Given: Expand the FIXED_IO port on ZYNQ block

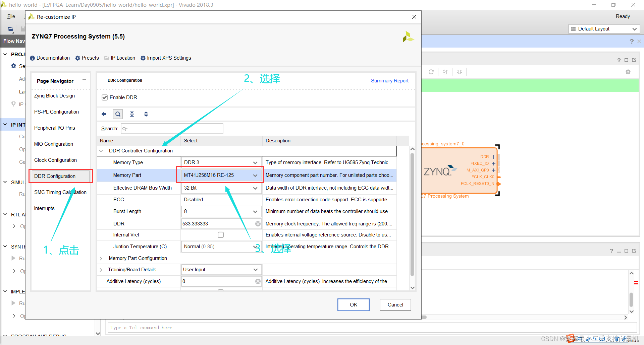Looking at the screenshot, I should click(x=493, y=163).
